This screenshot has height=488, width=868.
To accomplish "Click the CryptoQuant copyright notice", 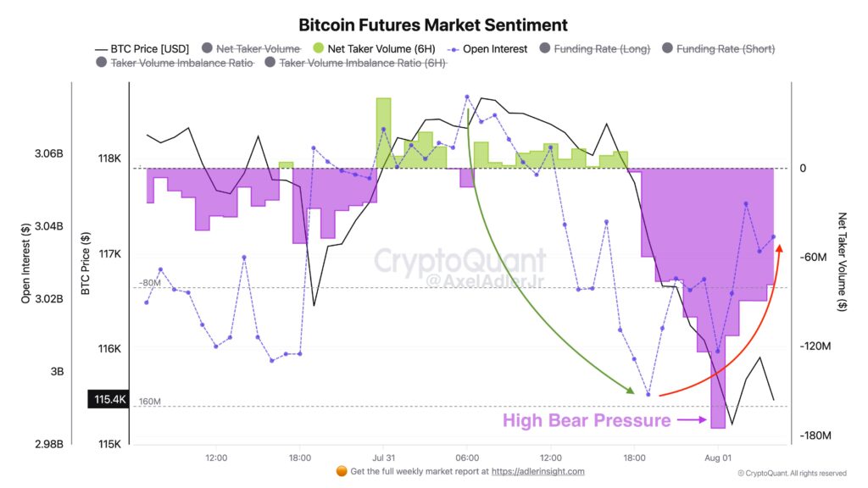I will click(x=793, y=473).
